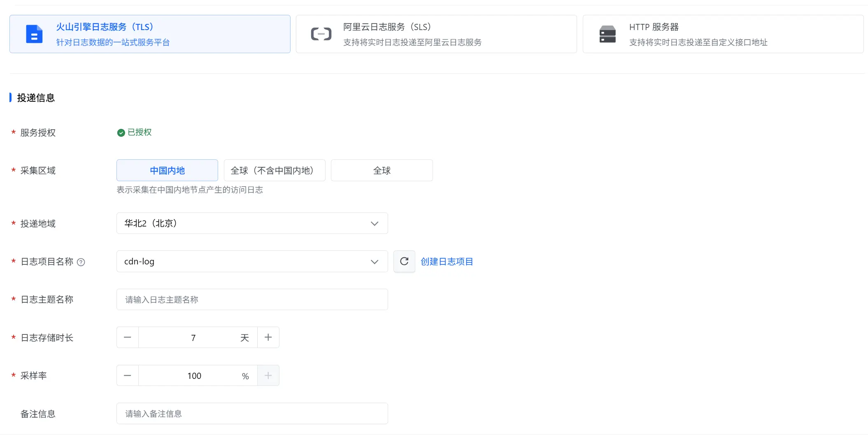Viewport: 868px width, 439px height.
Task: Increase the 日志存储时长 days value
Action: pos(268,337)
